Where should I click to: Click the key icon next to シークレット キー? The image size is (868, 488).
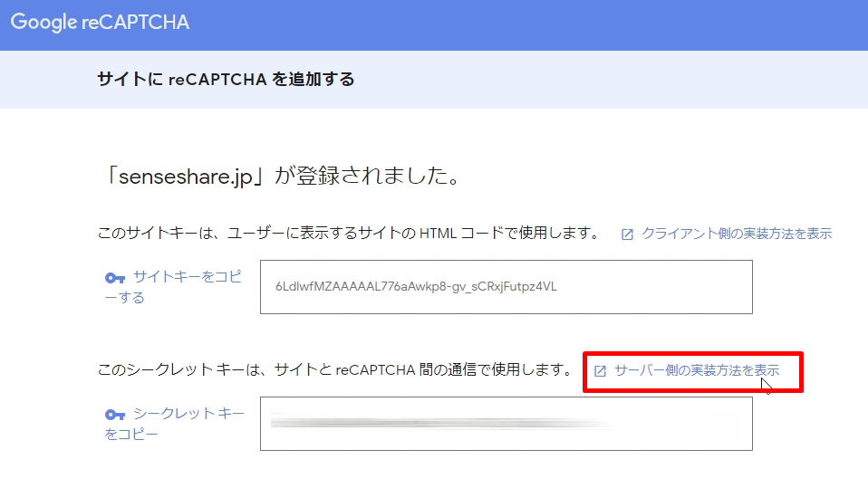(114, 415)
